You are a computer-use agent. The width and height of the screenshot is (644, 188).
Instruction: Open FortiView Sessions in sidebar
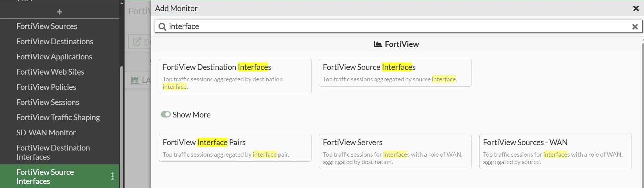click(48, 102)
